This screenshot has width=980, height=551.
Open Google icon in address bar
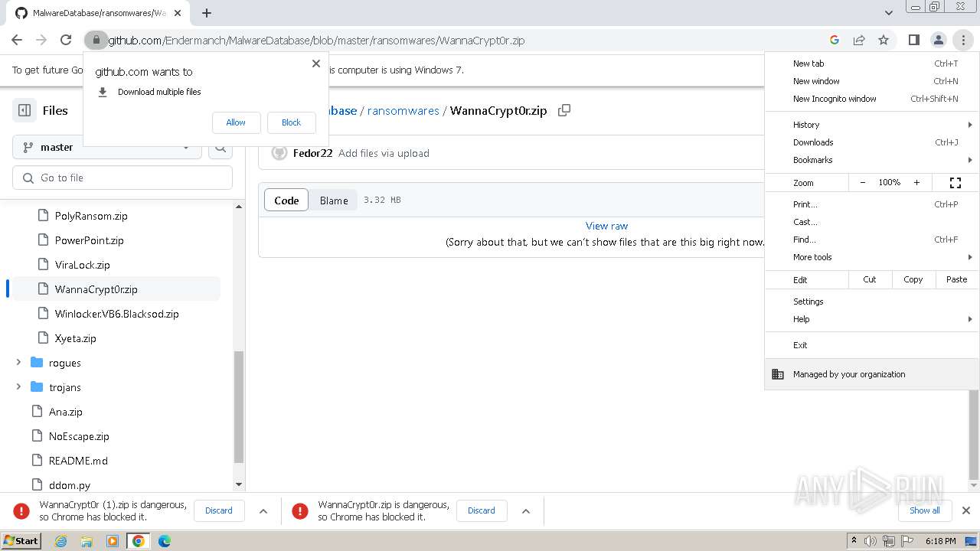(x=835, y=40)
